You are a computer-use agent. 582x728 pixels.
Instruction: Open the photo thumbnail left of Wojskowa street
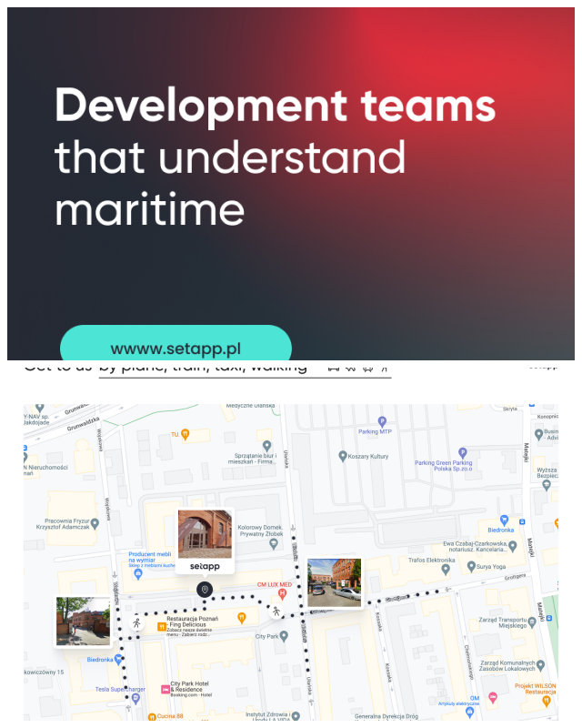(x=83, y=622)
